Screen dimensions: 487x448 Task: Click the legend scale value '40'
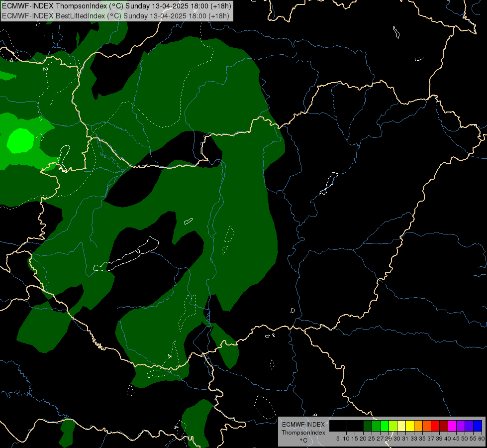coord(448,439)
